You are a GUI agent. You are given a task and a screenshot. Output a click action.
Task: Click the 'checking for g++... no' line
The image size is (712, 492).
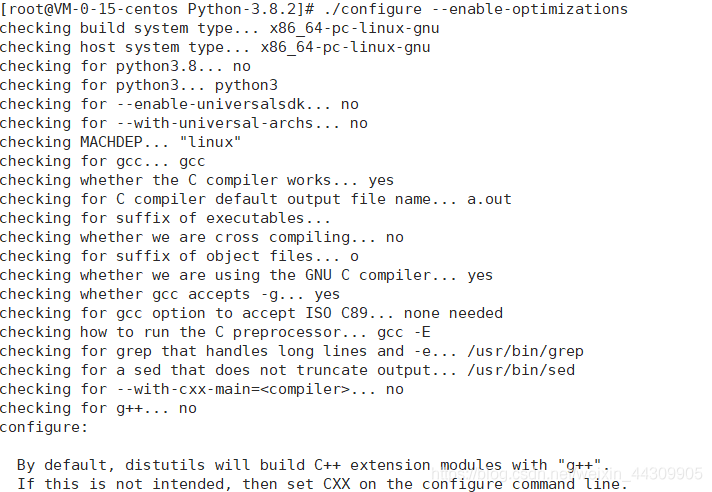pyautogui.click(x=99, y=409)
